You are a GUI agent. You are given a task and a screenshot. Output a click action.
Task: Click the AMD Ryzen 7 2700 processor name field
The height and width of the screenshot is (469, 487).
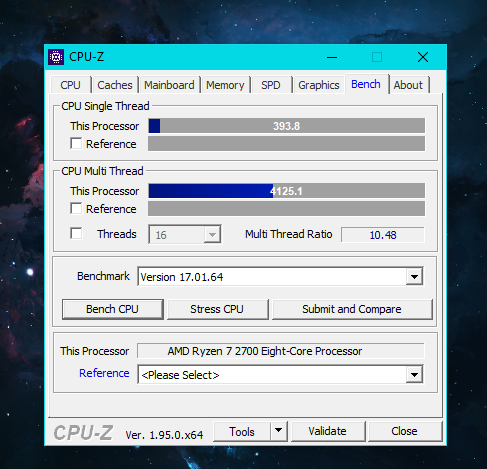coord(281,351)
